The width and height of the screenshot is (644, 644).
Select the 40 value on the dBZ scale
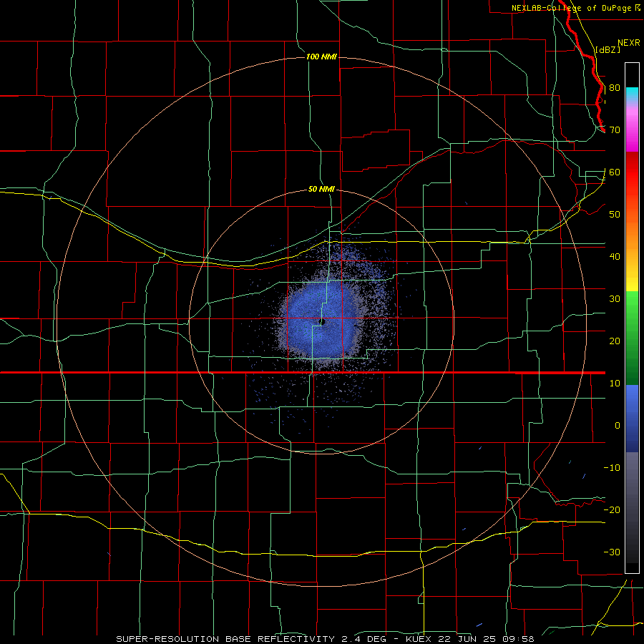pyautogui.click(x=615, y=257)
